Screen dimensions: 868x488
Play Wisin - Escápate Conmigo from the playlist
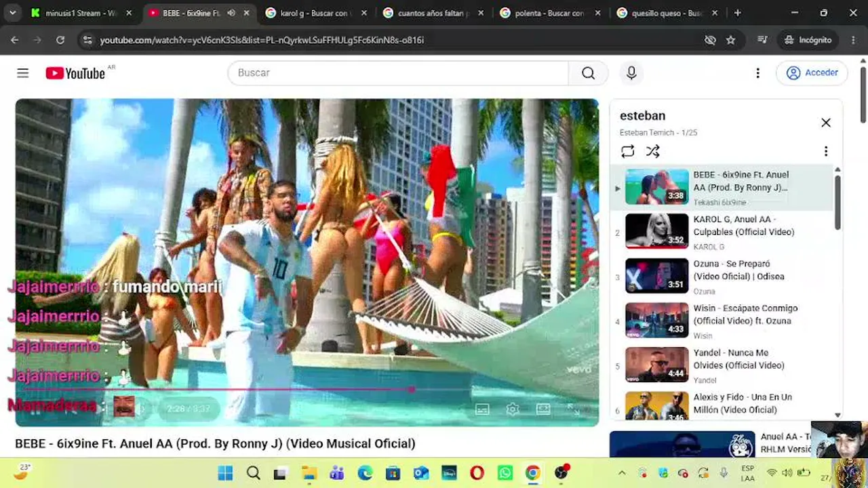pyautogui.click(x=722, y=321)
